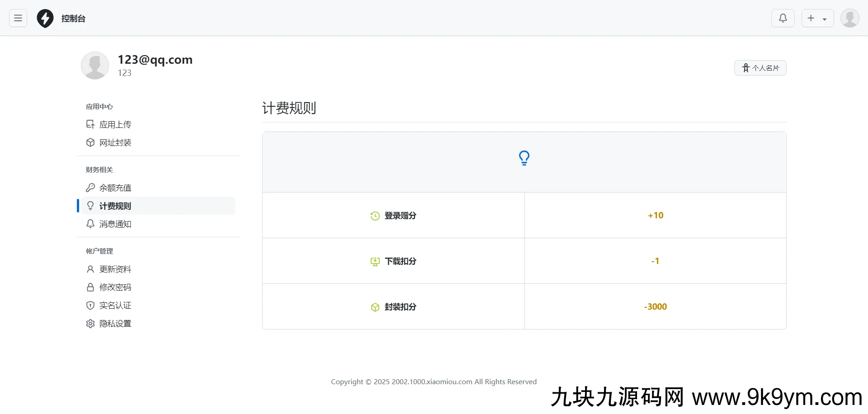This screenshot has width=868, height=414.
Task: Click the hamburger menu icon
Action: pyautogui.click(x=18, y=18)
